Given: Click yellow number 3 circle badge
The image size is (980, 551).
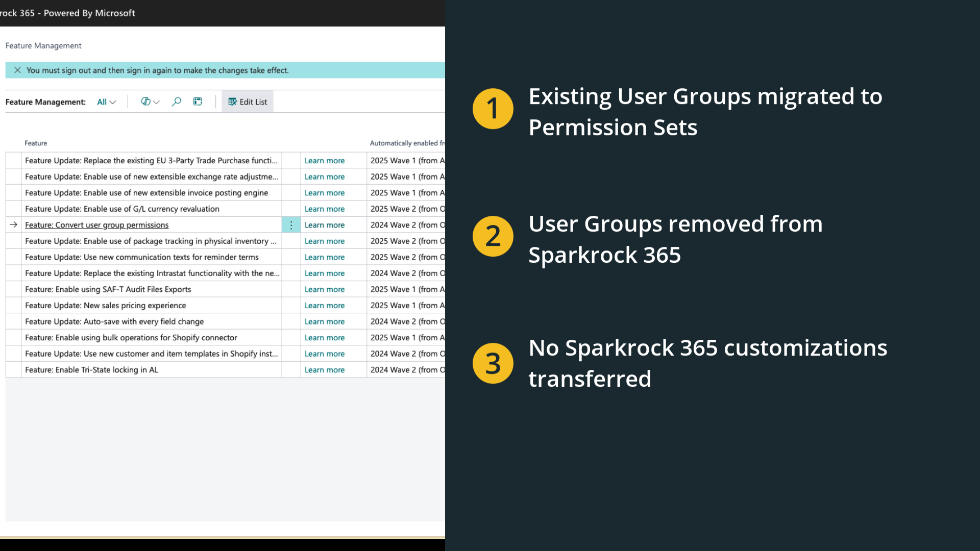Looking at the screenshot, I should [x=493, y=363].
